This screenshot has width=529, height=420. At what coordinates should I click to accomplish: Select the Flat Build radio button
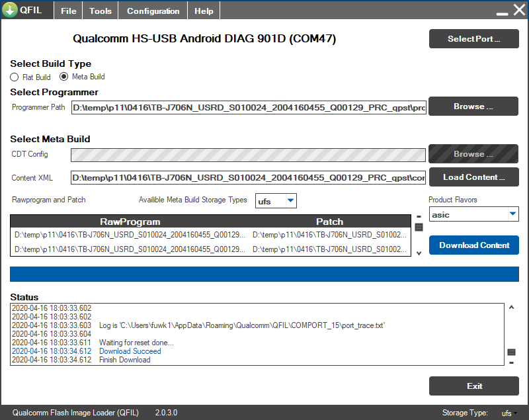click(x=14, y=77)
